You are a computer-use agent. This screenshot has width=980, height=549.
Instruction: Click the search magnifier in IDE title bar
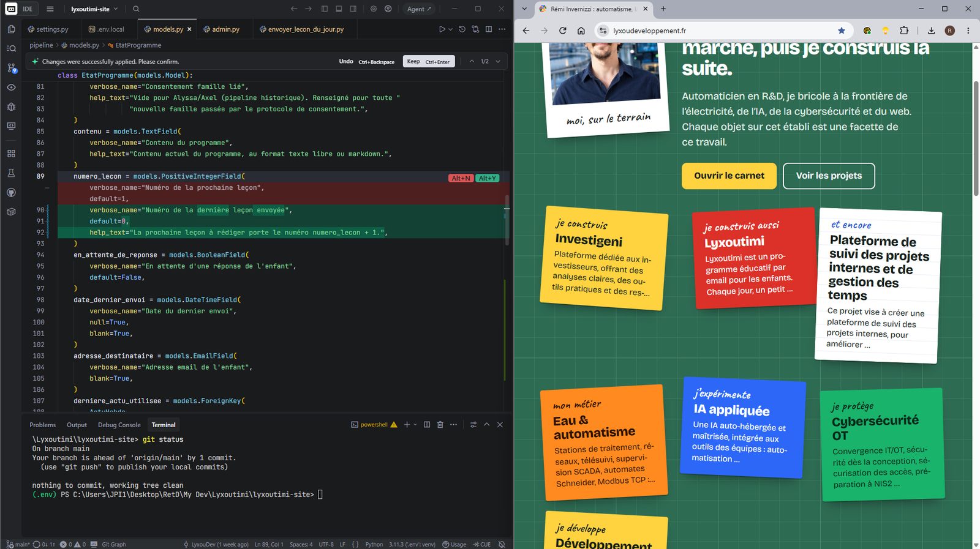coord(136,9)
